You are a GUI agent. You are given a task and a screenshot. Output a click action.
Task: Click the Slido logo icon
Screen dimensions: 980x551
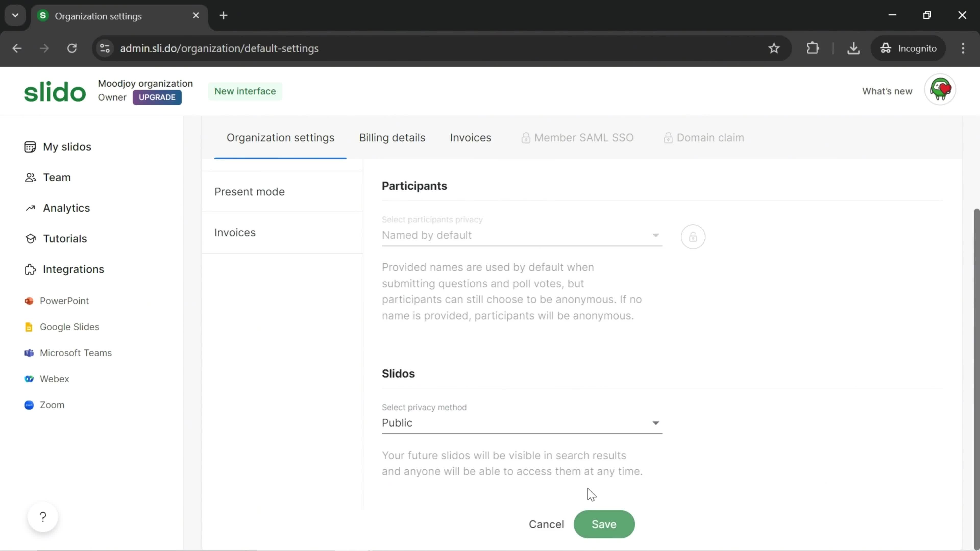click(54, 91)
